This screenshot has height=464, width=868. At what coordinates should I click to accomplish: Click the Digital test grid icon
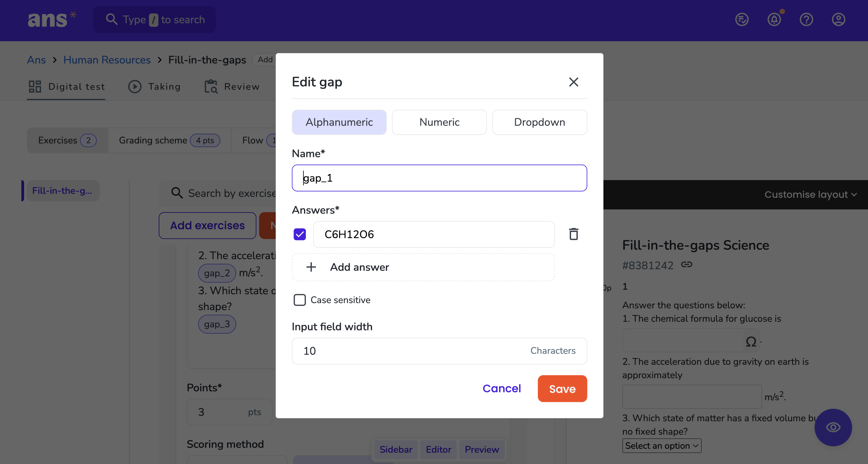click(35, 87)
